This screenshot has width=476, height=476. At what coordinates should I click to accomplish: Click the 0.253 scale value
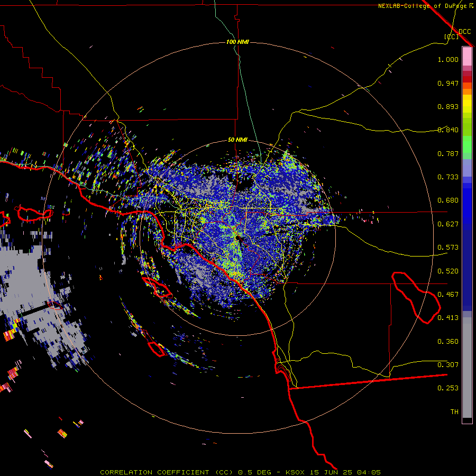point(448,388)
